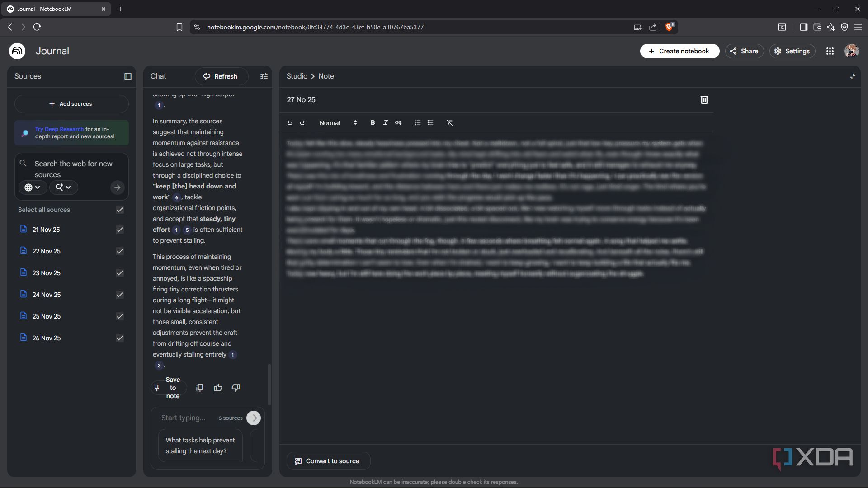Open the Normal text style dropdown
868x488 pixels.
[x=338, y=123]
